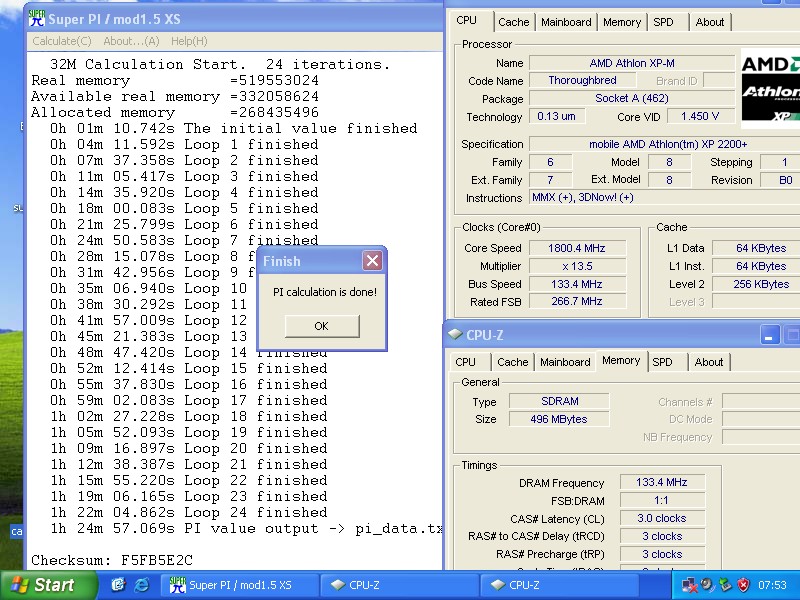This screenshot has height=600, width=800.
Task: Click OK in the Finish dialog
Action: click(322, 326)
